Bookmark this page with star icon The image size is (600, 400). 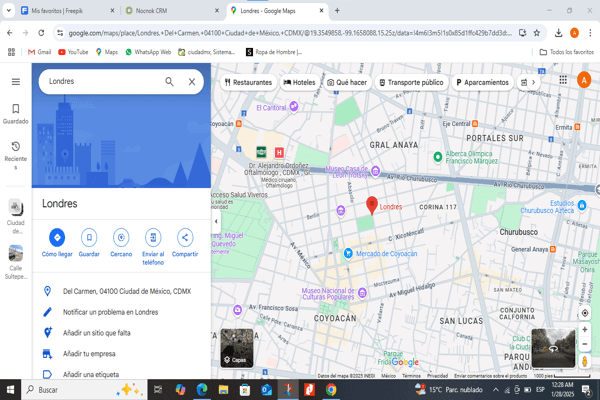(537, 33)
